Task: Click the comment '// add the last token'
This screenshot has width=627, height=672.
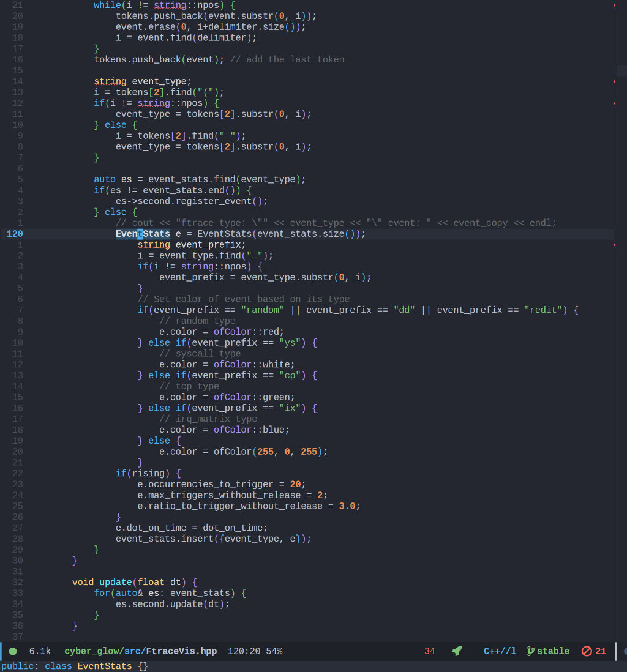Action: 287,59
